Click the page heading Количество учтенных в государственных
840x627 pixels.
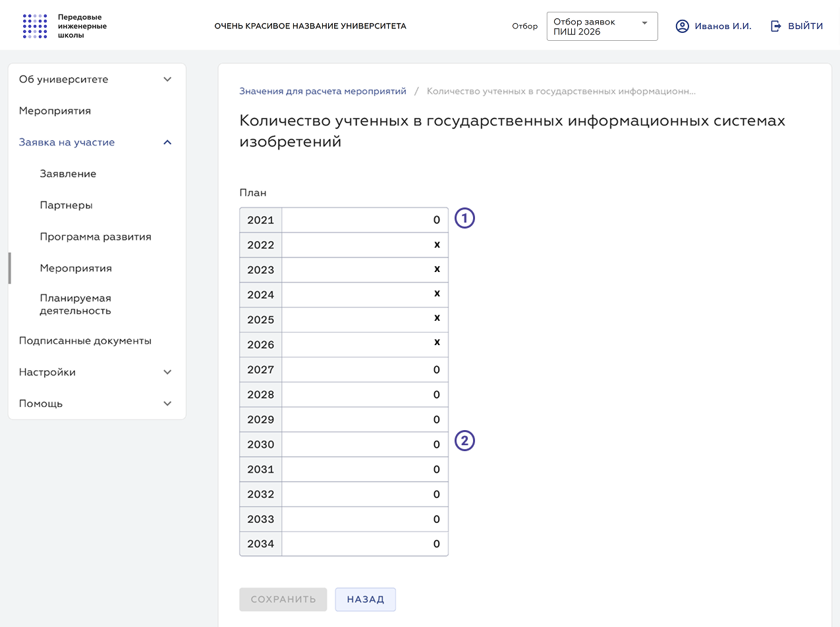(512, 131)
